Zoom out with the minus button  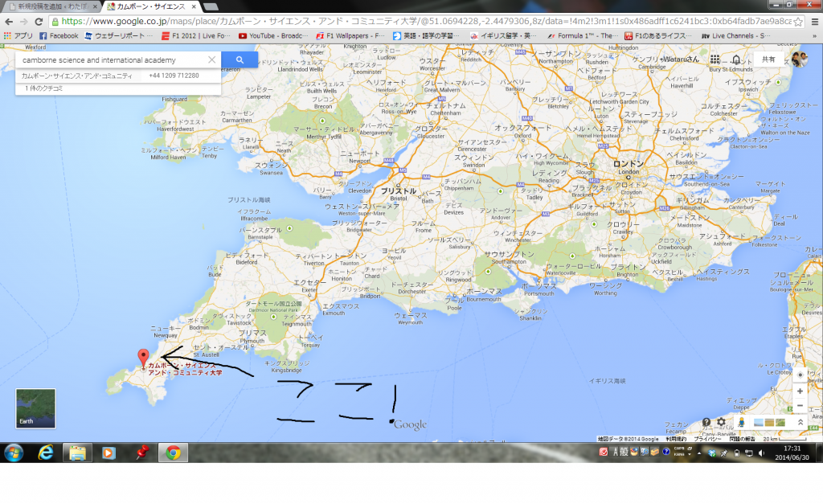800,406
